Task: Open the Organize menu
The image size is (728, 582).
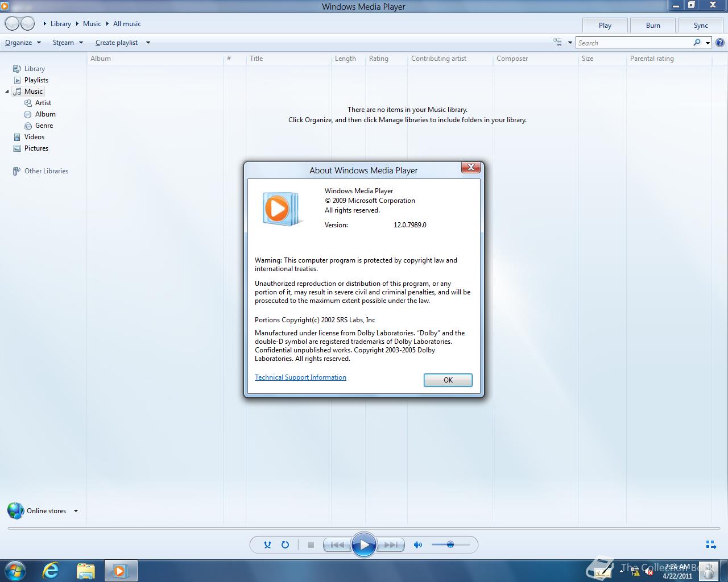Action: click(x=23, y=43)
